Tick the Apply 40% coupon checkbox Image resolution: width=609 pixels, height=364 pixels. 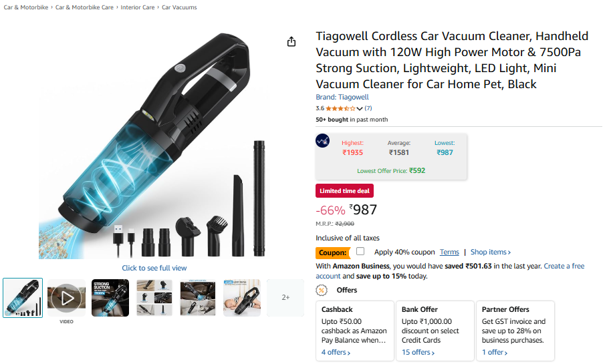360,251
